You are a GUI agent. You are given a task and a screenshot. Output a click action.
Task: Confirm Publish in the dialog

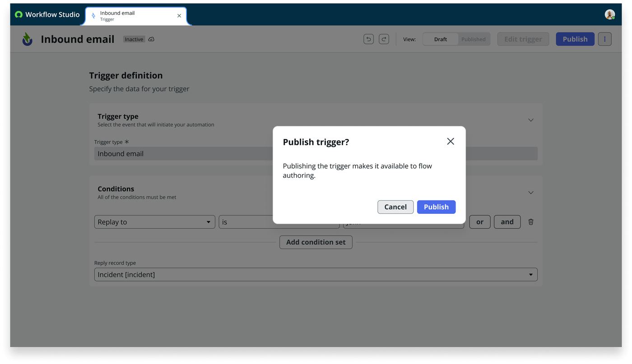(436, 207)
